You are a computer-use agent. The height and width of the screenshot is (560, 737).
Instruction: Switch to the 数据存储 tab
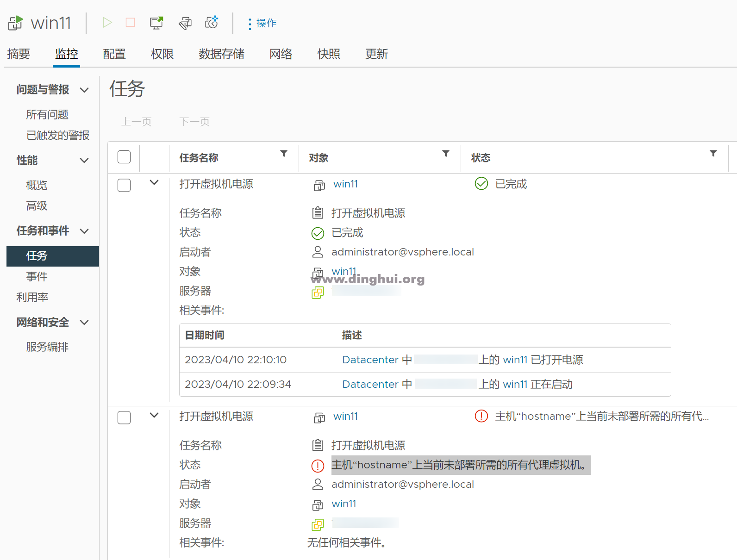(x=221, y=54)
